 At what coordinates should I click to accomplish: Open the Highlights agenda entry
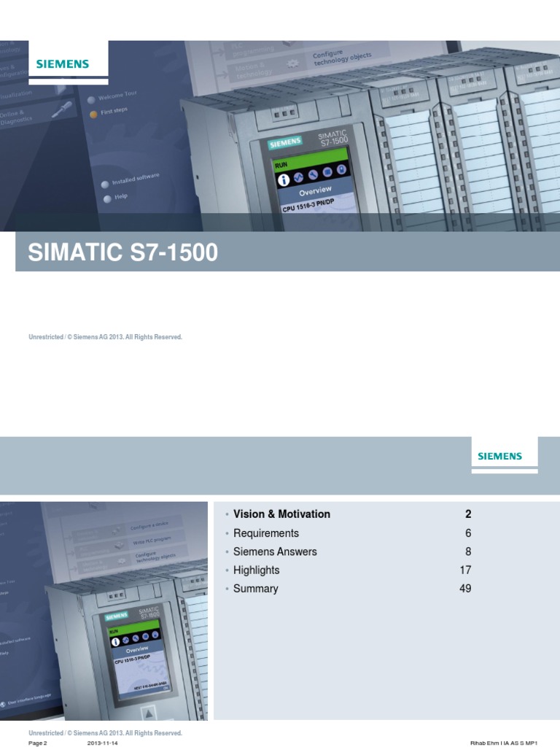tap(256, 570)
